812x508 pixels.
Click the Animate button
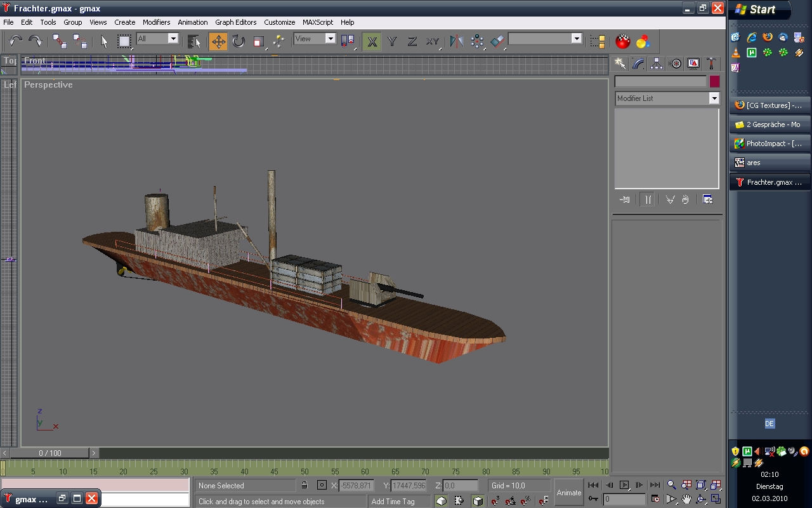click(x=568, y=493)
